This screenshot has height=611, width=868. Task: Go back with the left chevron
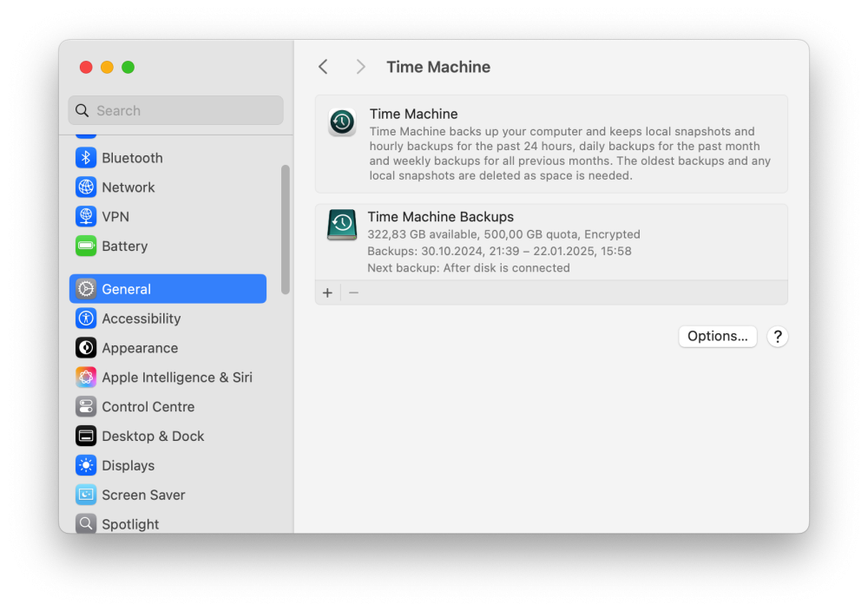[x=324, y=67]
